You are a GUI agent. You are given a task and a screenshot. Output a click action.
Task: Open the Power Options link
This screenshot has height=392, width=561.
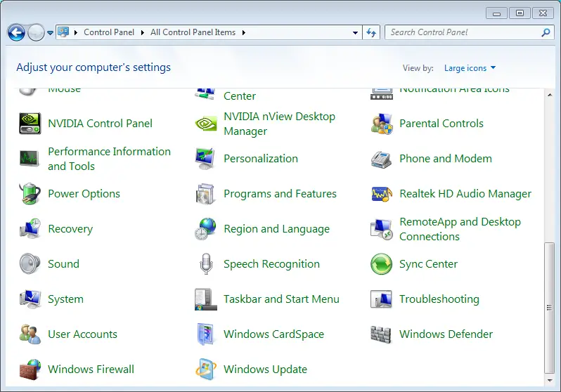[x=84, y=193]
